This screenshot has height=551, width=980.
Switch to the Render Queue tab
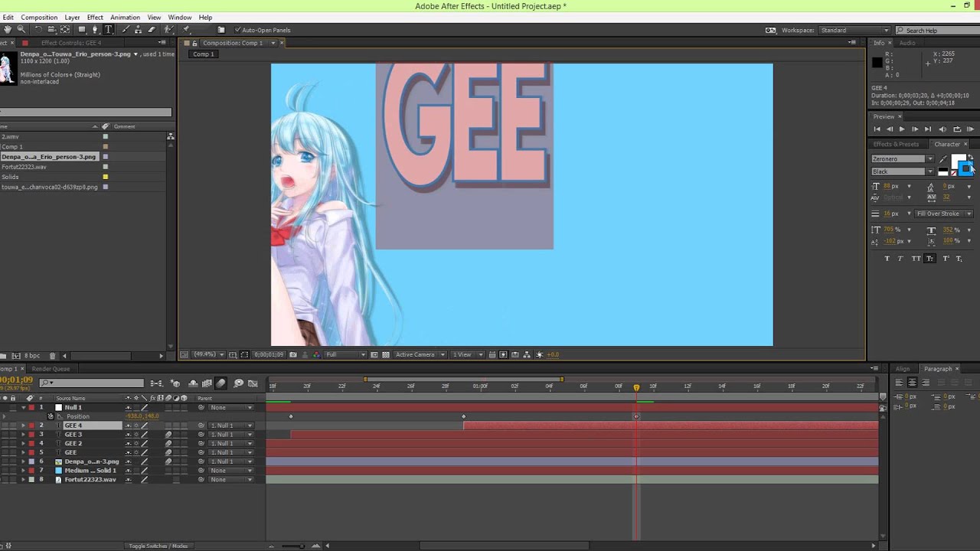[x=51, y=369]
